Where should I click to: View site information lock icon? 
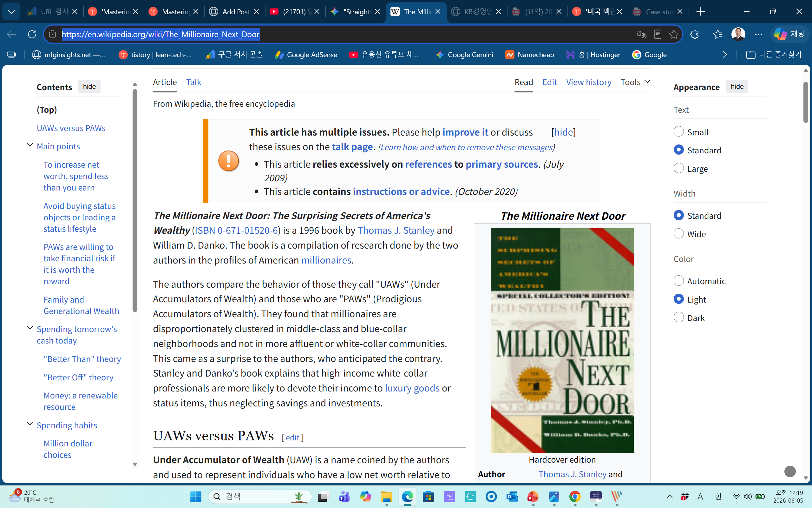pos(52,34)
